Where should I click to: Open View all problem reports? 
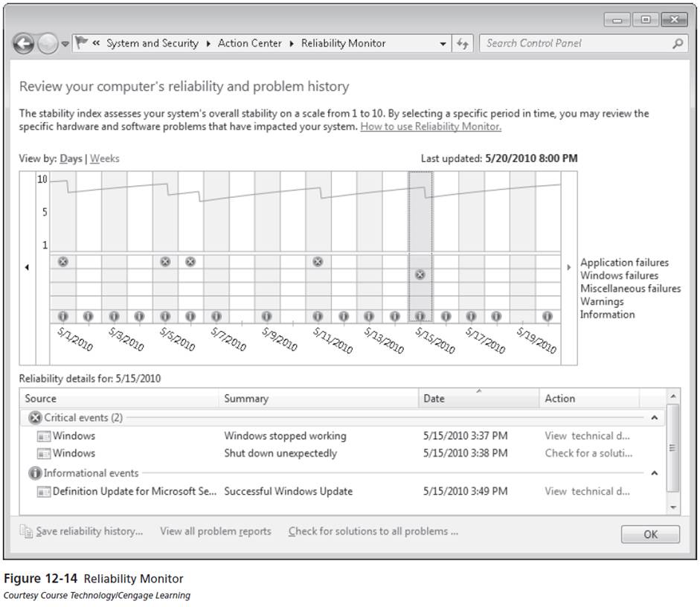tap(216, 531)
